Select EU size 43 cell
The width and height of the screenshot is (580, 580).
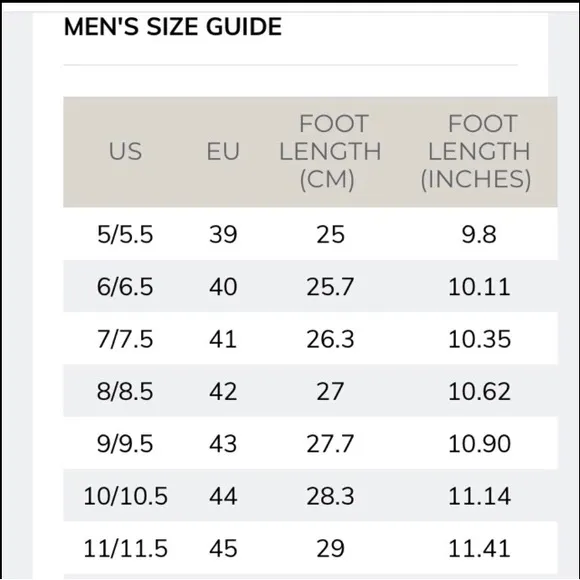click(223, 444)
